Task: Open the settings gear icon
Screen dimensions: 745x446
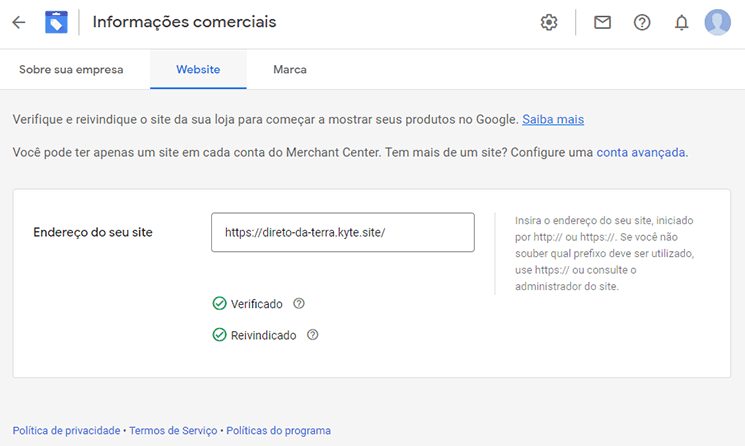Action: (549, 22)
